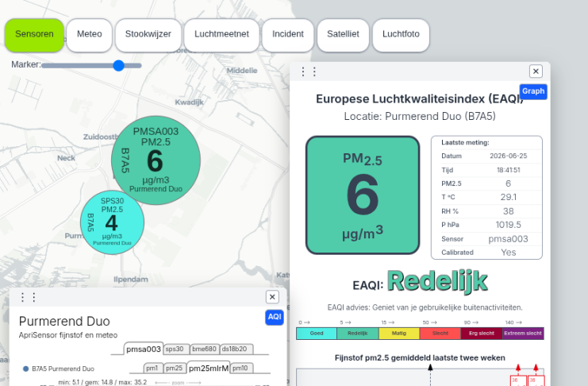This screenshot has width=588, height=386.
Task: Switch to the pm25mlrM measurement tab
Action: [x=209, y=369]
